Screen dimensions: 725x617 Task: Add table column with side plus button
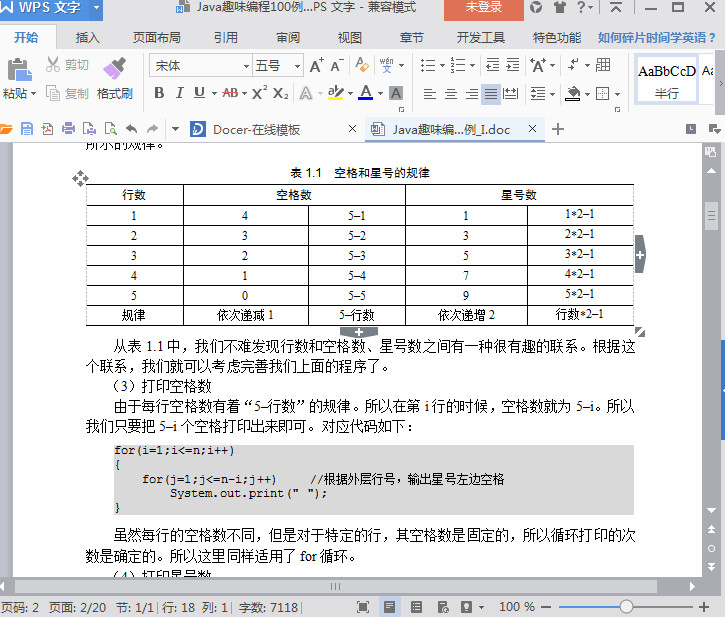640,254
